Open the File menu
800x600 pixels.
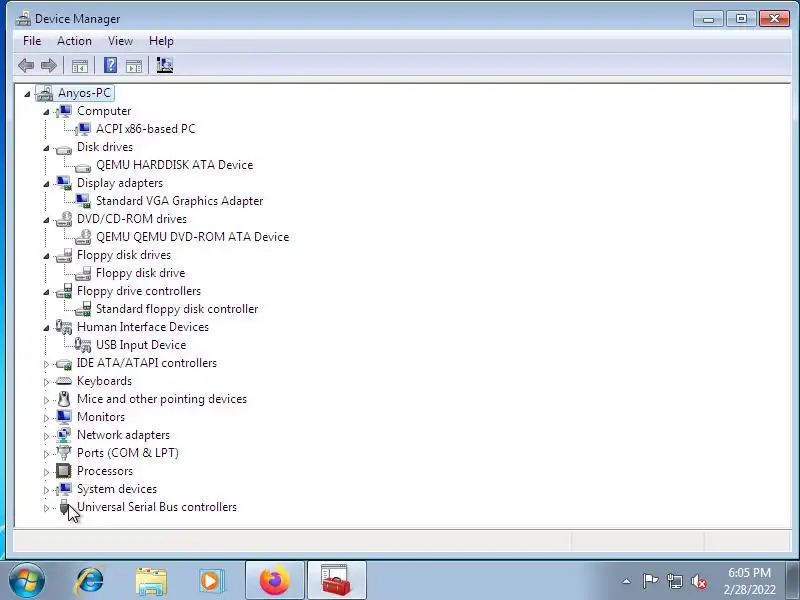[32, 41]
